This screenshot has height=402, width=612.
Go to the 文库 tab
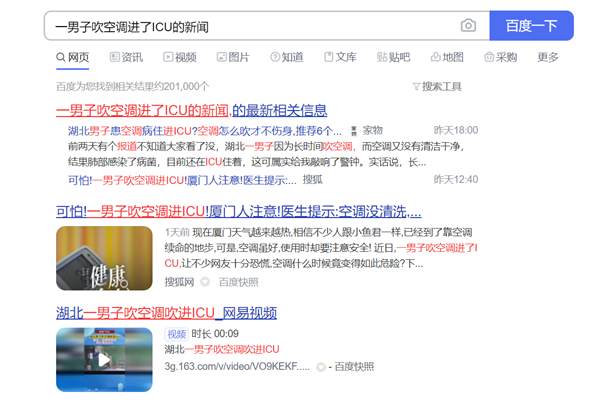point(340,57)
